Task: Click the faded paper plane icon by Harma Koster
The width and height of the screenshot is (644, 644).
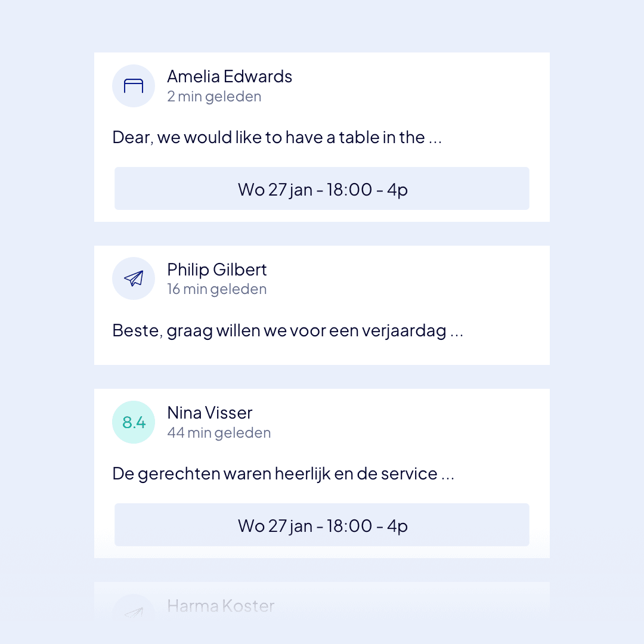Action: (134, 612)
